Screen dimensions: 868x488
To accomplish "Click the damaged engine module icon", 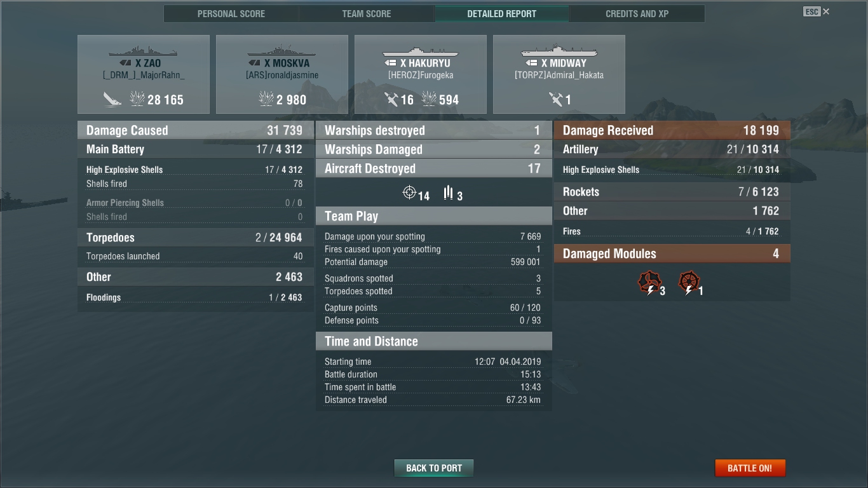I will [x=649, y=283].
